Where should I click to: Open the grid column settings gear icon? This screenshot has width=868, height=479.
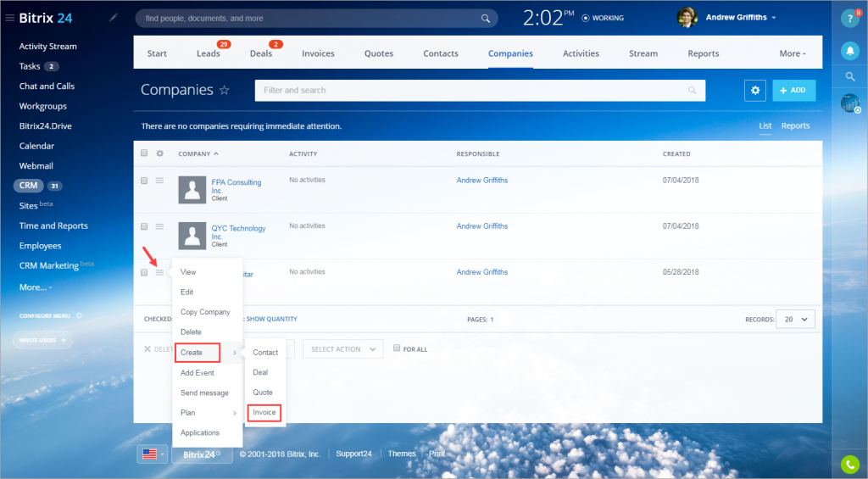pyautogui.click(x=160, y=153)
